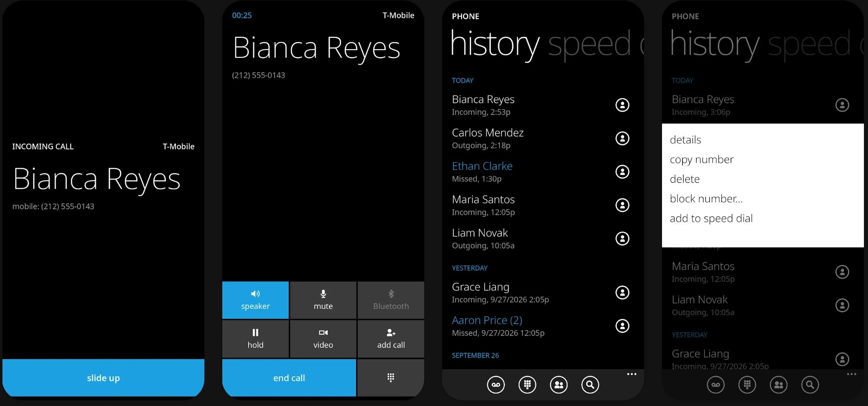Slide up to answer incoming call
Viewport: 868px width, 406px height.
coord(103,378)
